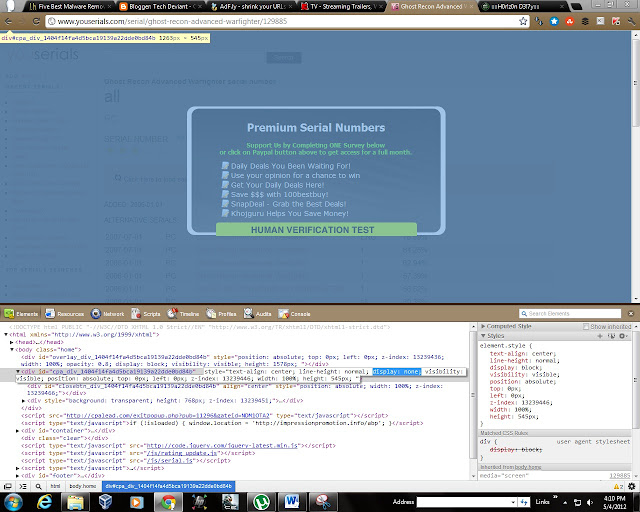
Task: Open the Timeline panel
Action: [183, 314]
